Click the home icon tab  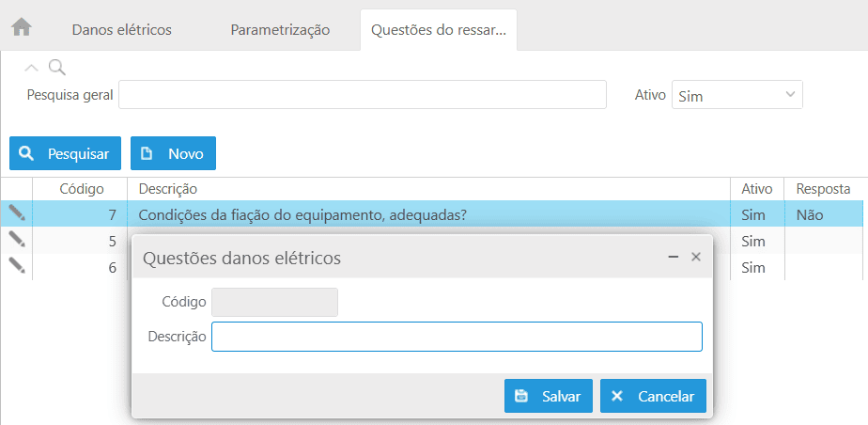click(22, 27)
